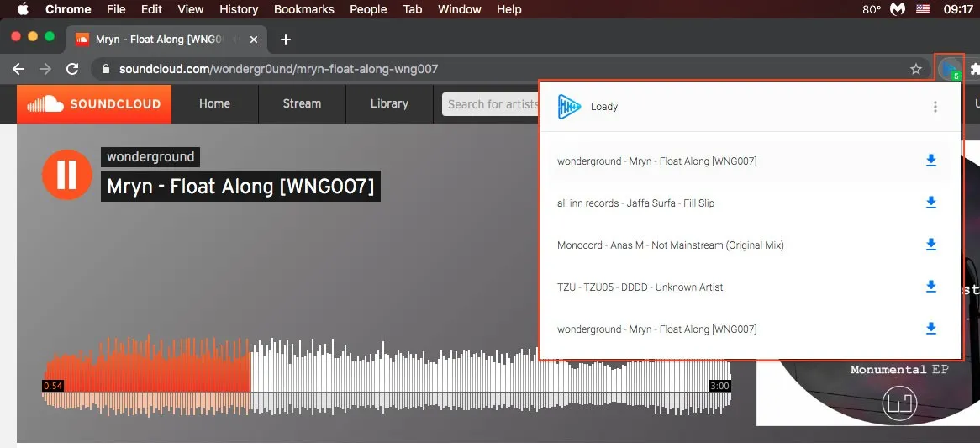
Task: Reload the SoundCloud page
Action: click(x=72, y=69)
